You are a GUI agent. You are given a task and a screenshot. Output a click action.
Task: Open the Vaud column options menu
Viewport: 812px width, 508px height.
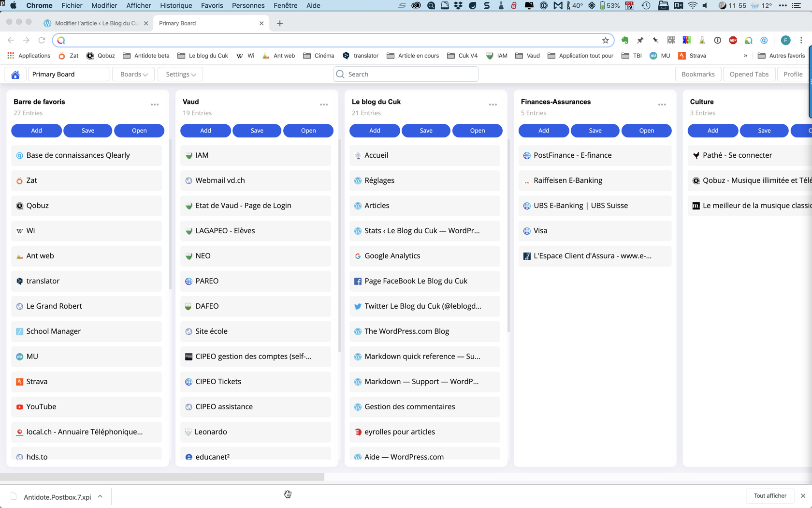coord(324,105)
